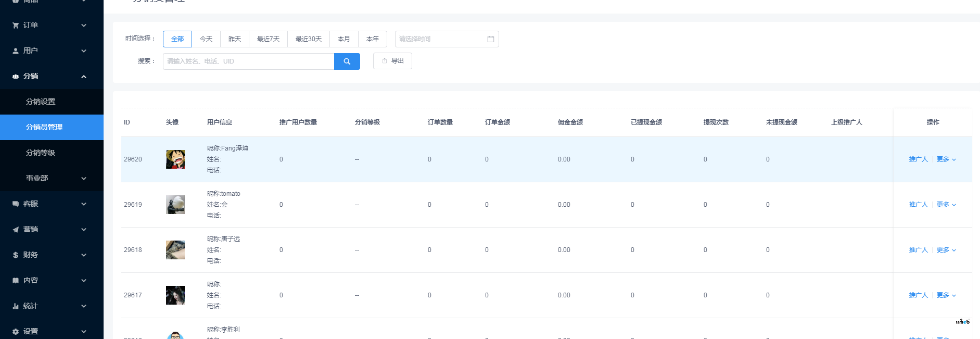The width and height of the screenshot is (980, 339).
Task: Click the user icon beside 用户
Action: pyautogui.click(x=16, y=51)
